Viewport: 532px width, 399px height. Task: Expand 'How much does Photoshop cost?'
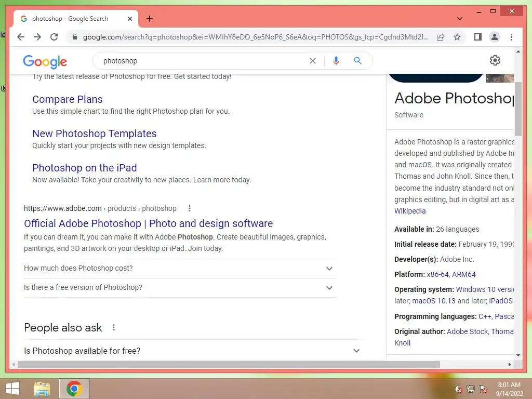(179, 269)
